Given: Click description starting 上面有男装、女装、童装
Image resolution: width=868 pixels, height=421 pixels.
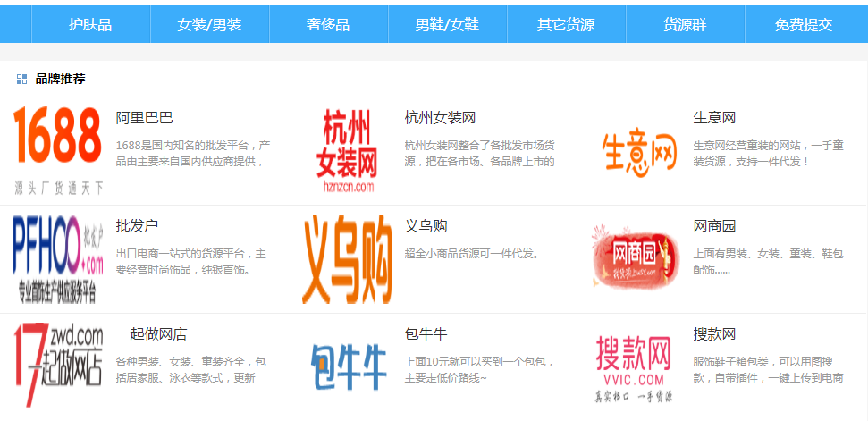Looking at the screenshot, I should pos(769,262).
